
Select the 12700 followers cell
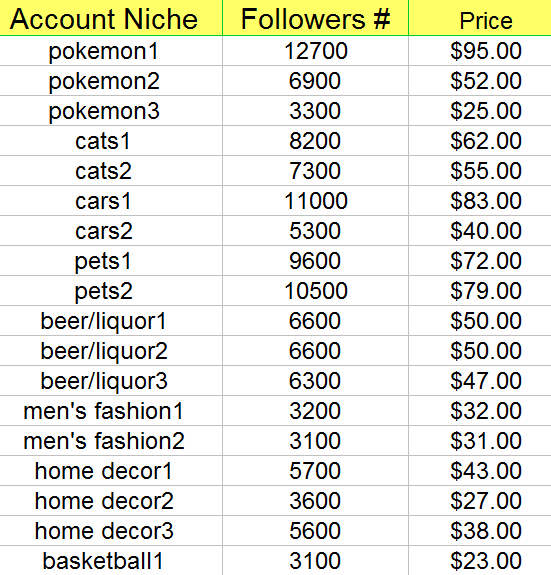point(315,51)
